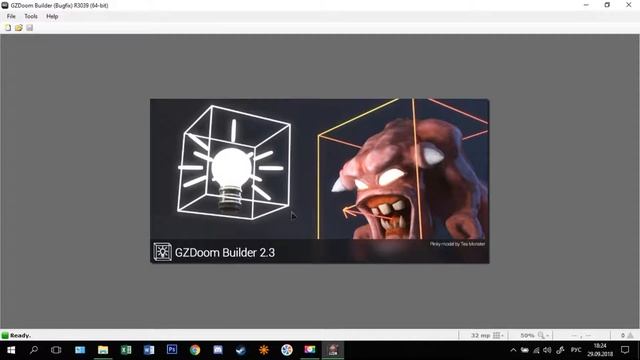Open the Tools menu

31,16
